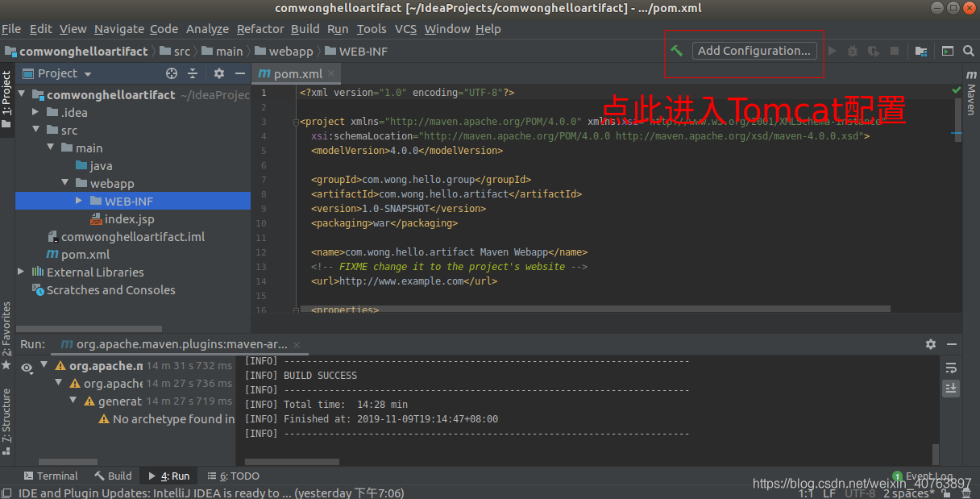980x499 pixels.
Task: Open the 1: Project side tab
Action: [x=7, y=99]
